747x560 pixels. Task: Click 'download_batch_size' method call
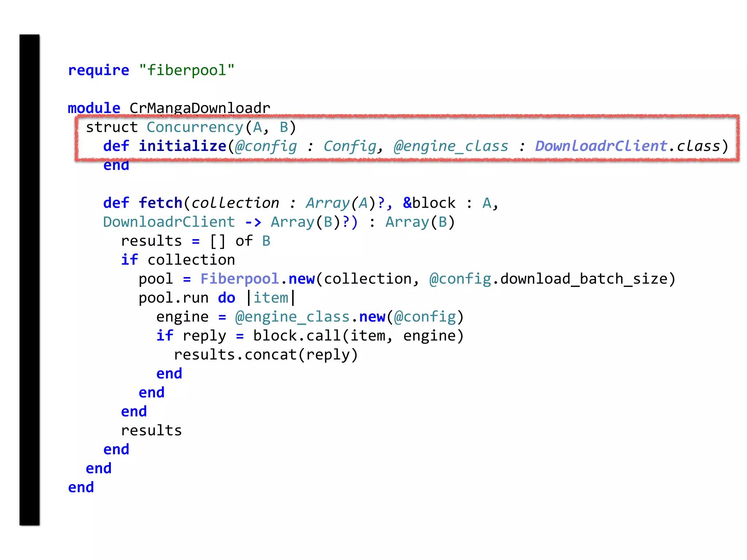(x=584, y=279)
